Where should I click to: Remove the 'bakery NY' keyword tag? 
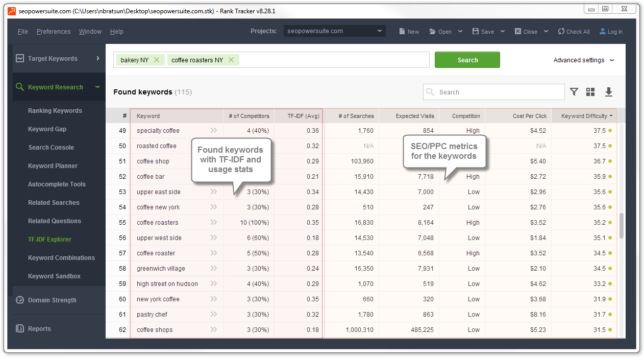click(x=157, y=60)
